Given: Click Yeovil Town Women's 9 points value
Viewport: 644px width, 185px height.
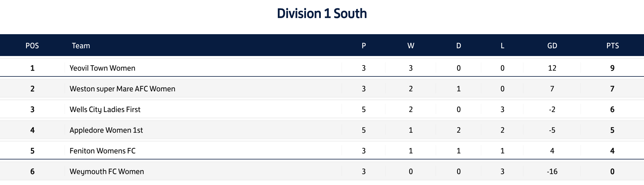Looking at the screenshot, I should click(x=612, y=68).
